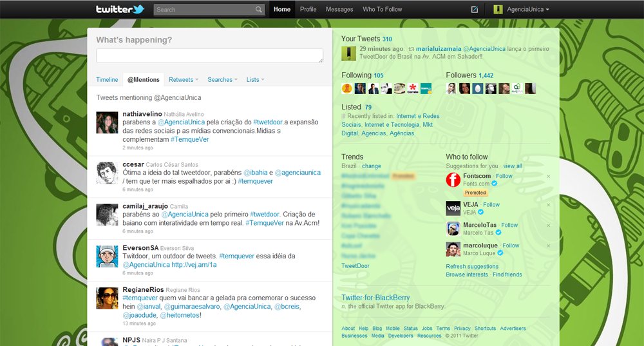This screenshot has width=644, height=346.
Task: Click the What's happening tweet box
Action: 209,55
